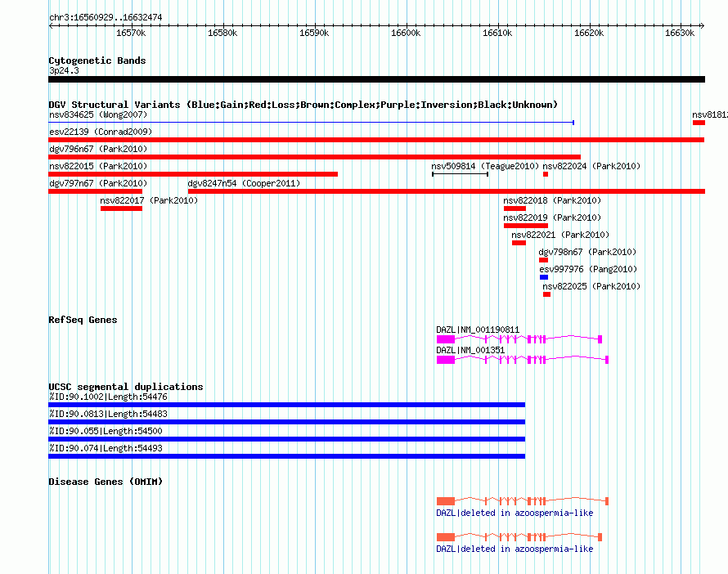The width and height of the screenshot is (728, 574).
Task: Select the DGV Structural Variants track title
Action: click(303, 105)
